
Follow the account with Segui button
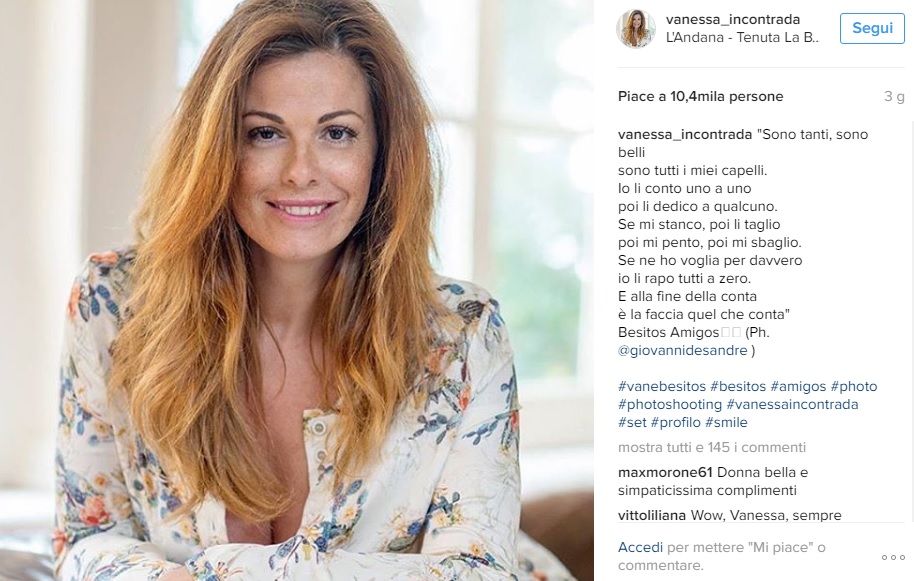coord(872,28)
